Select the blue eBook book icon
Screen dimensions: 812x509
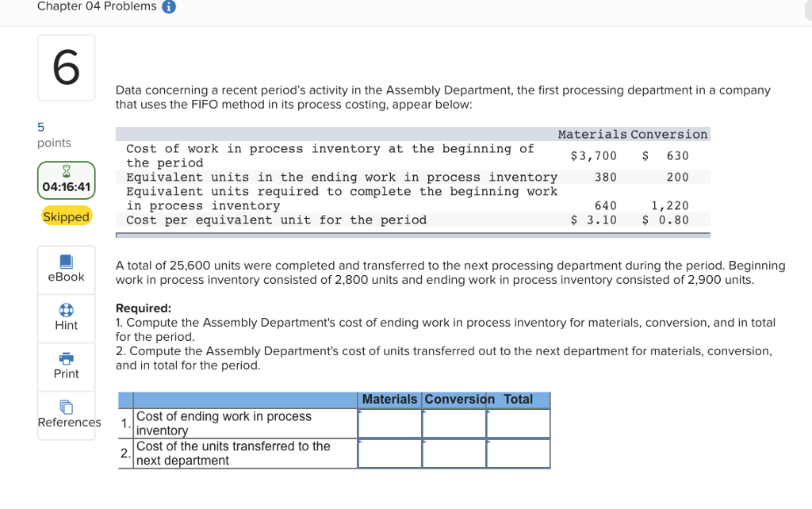click(66, 262)
